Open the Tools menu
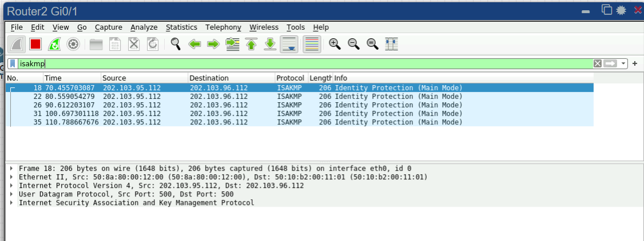The image size is (644, 241). pos(296,27)
